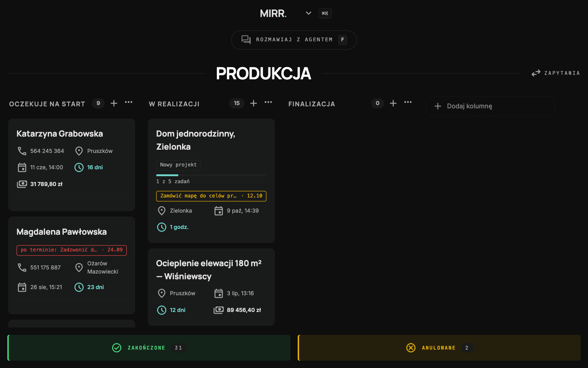Click the 1 z 5 zadań progress bar
This screenshot has height=368, width=588.
pos(211,175)
